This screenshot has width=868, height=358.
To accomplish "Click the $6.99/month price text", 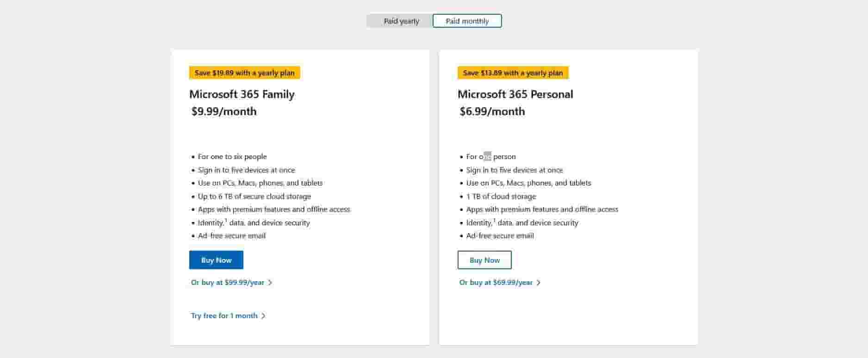I will pyautogui.click(x=491, y=111).
